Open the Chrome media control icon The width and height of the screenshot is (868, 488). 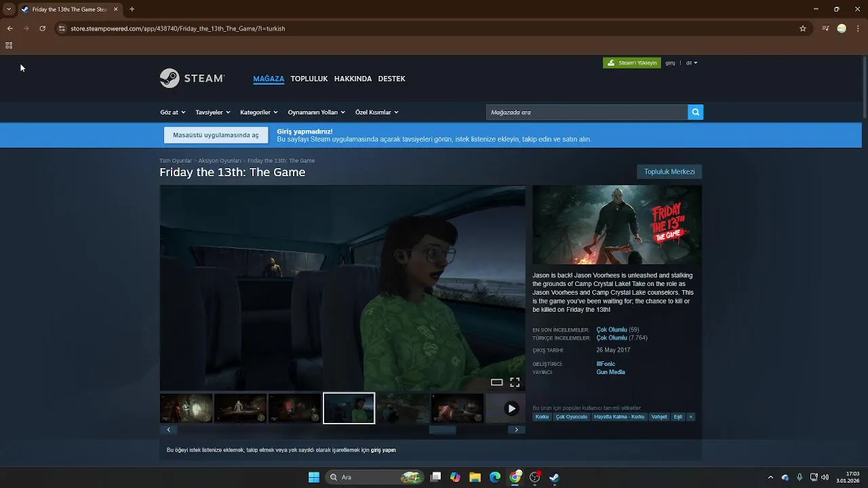[825, 28]
